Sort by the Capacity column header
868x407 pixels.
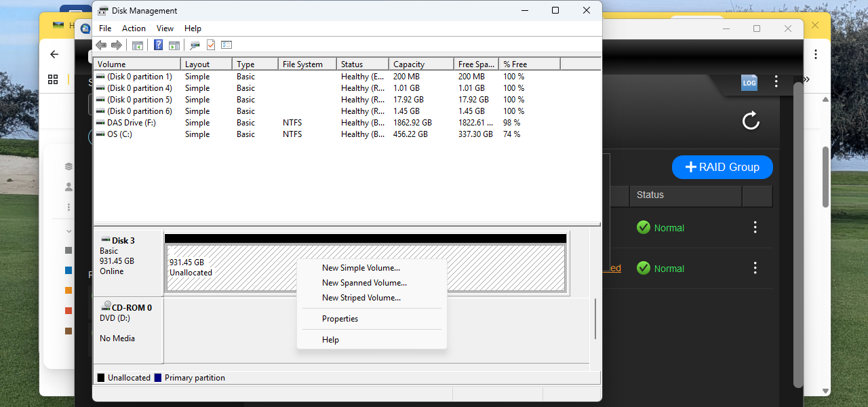point(420,64)
